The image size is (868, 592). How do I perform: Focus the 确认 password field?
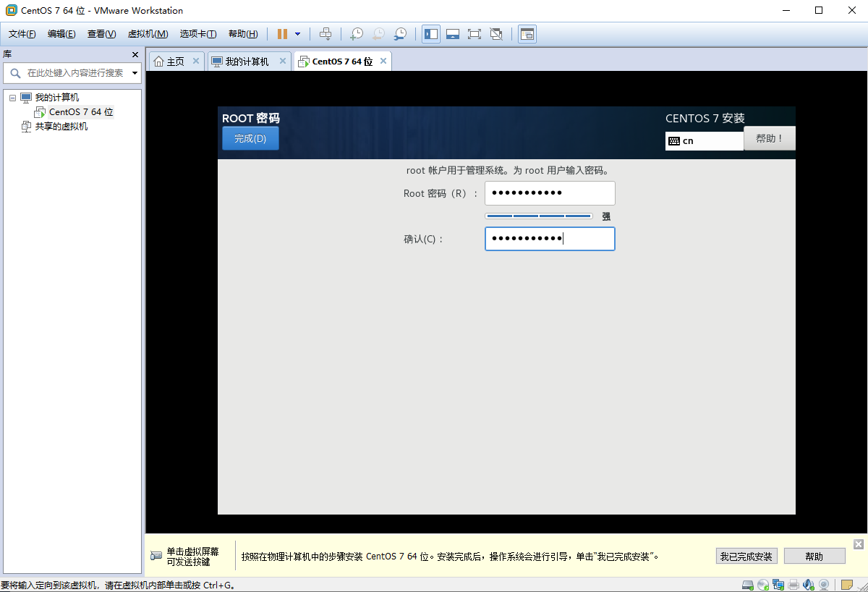tap(550, 239)
